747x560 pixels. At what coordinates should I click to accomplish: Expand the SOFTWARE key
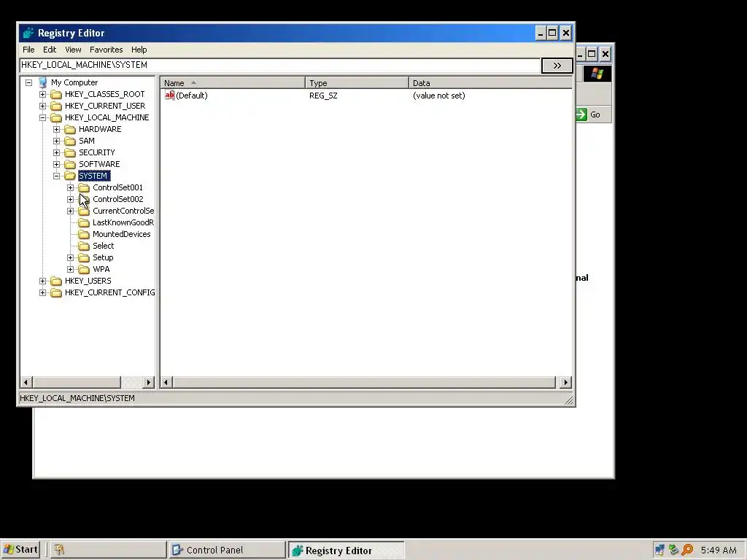57,164
